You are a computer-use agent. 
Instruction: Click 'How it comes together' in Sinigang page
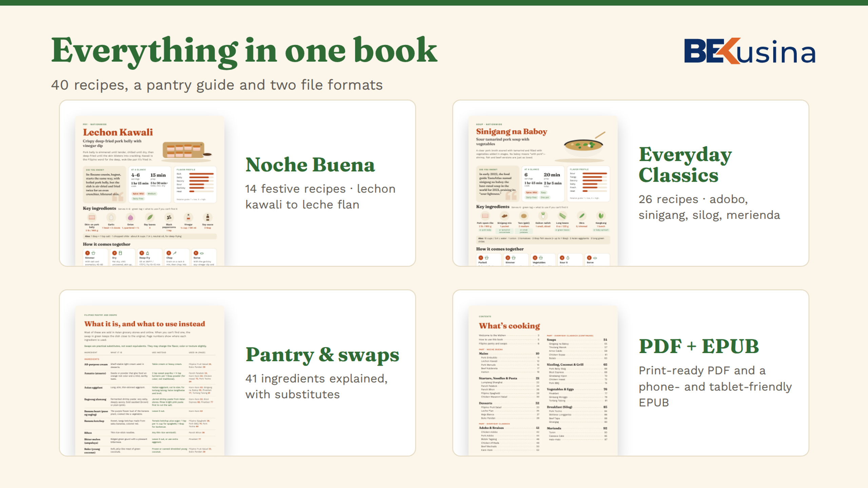pos(500,249)
